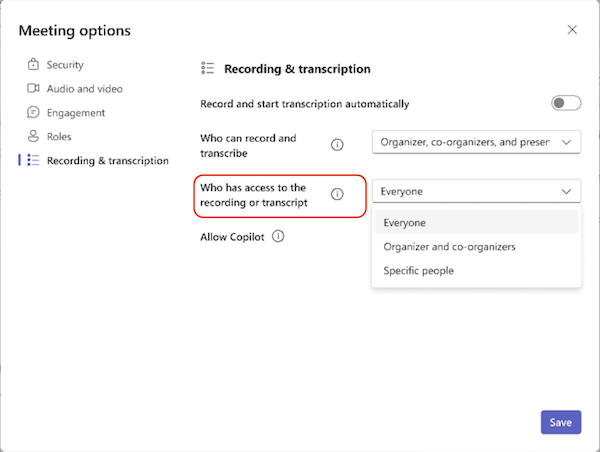Switch to Audio and video settings
Screen dimensions: 600x452
85,89
